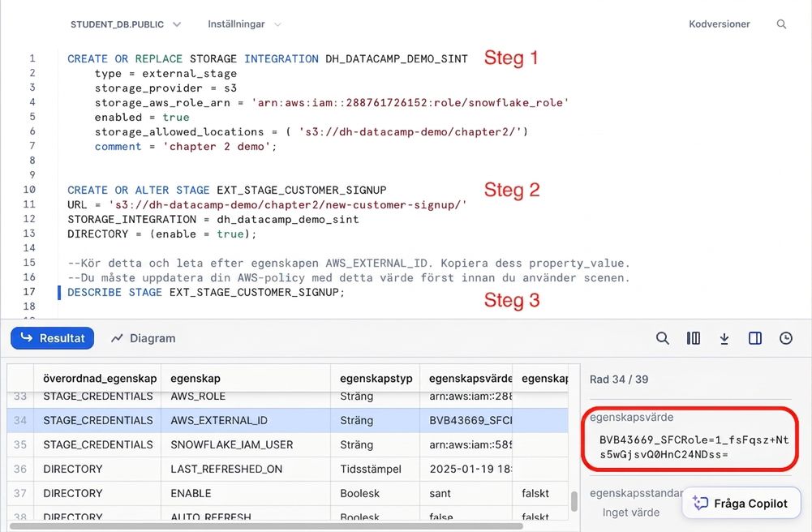Image resolution: width=812 pixels, height=532 pixels.
Task: Download results with the download icon
Action: pos(724,338)
